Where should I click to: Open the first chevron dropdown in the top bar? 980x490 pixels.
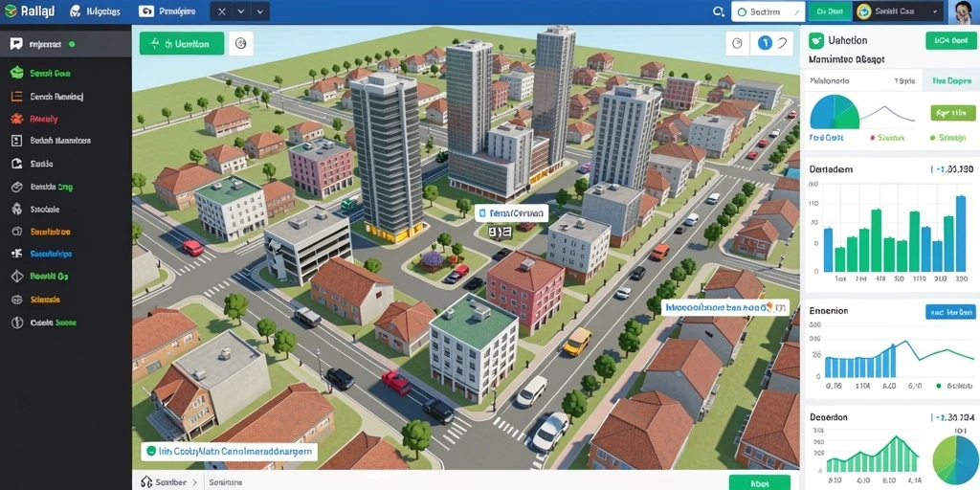pos(242,11)
